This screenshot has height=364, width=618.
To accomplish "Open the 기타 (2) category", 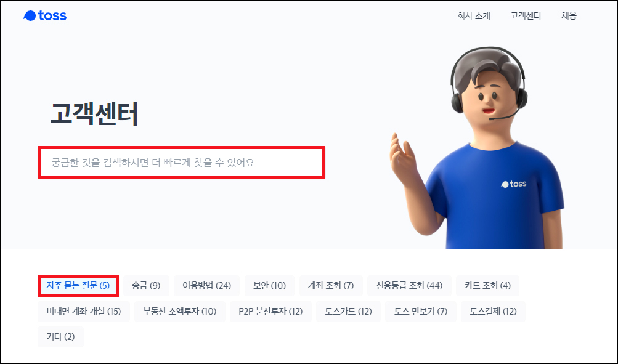I will click(60, 337).
